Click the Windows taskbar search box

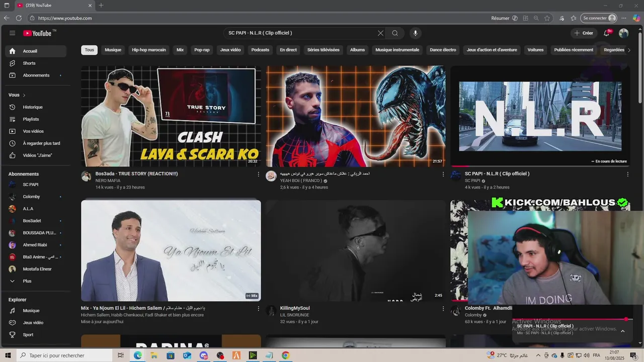click(x=64, y=355)
